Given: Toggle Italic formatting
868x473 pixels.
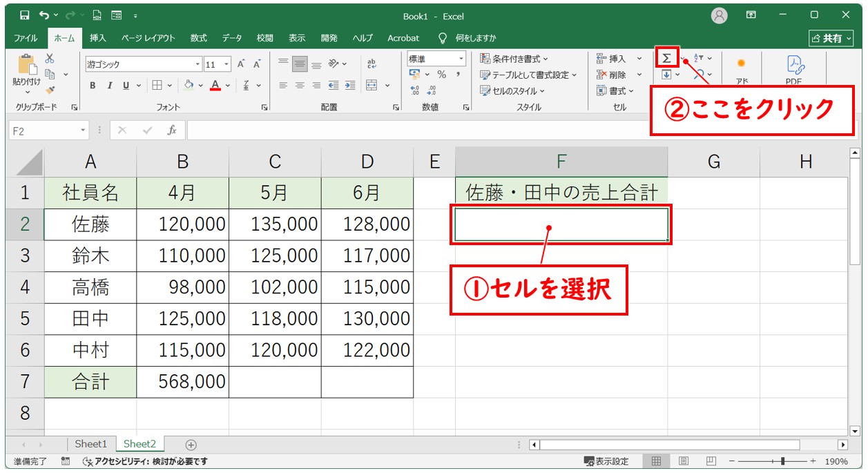Looking at the screenshot, I should [x=109, y=86].
